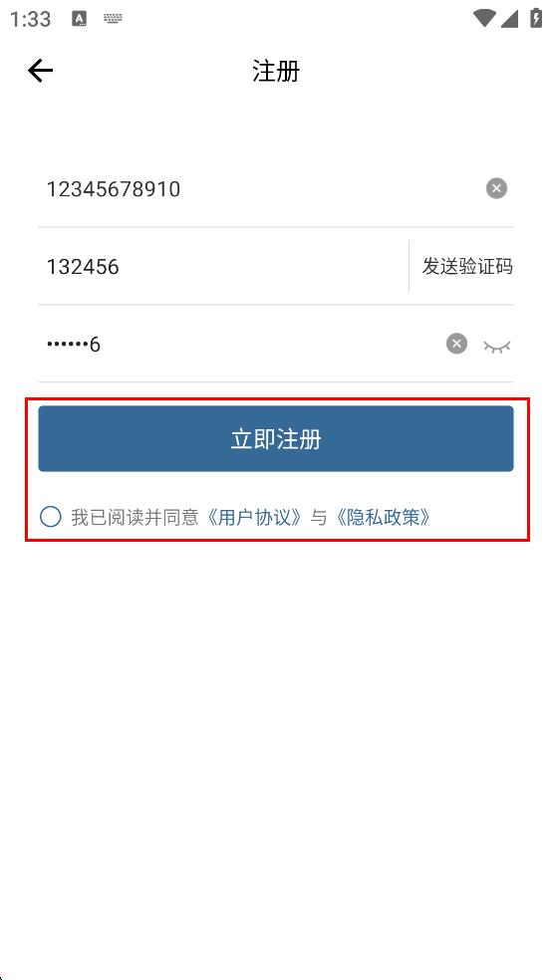Clear the password field with X icon
Screen dimensions: 552x980
tap(456, 344)
